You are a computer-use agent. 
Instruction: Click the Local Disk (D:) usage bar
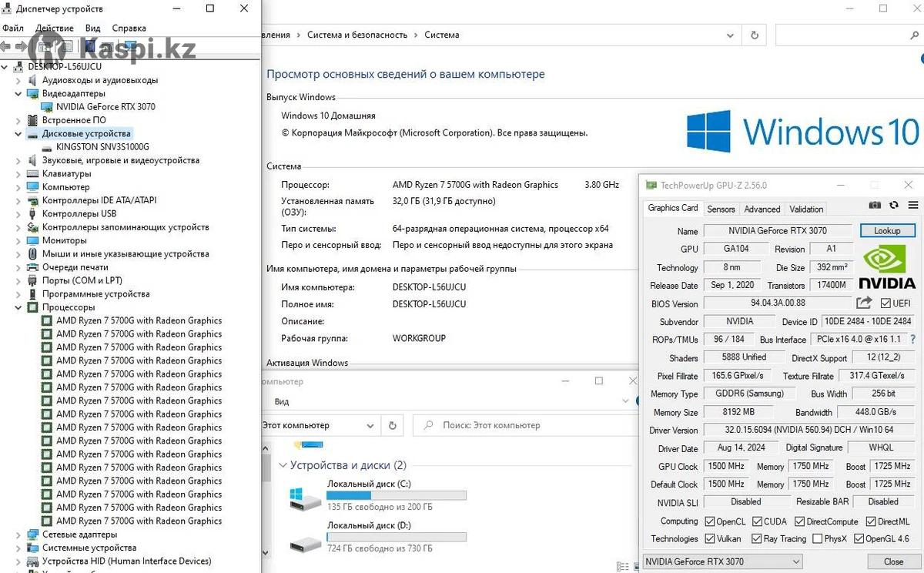point(396,537)
